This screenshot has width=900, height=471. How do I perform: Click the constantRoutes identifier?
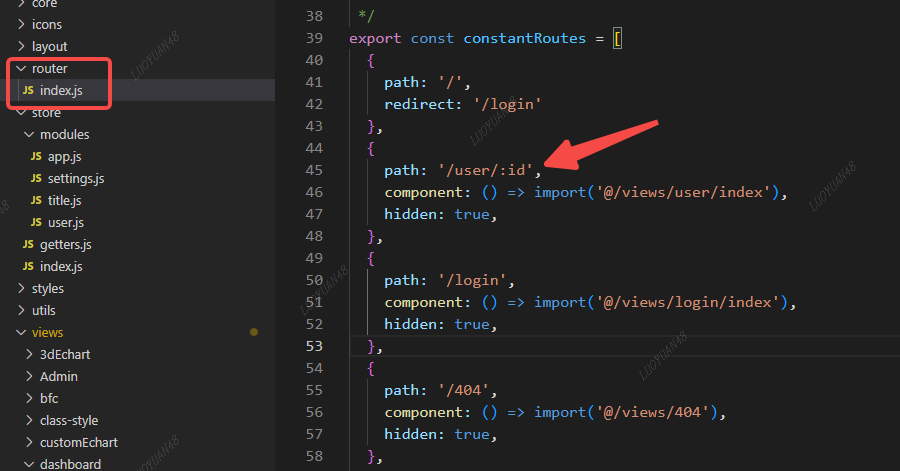click(x=525, y=38)
